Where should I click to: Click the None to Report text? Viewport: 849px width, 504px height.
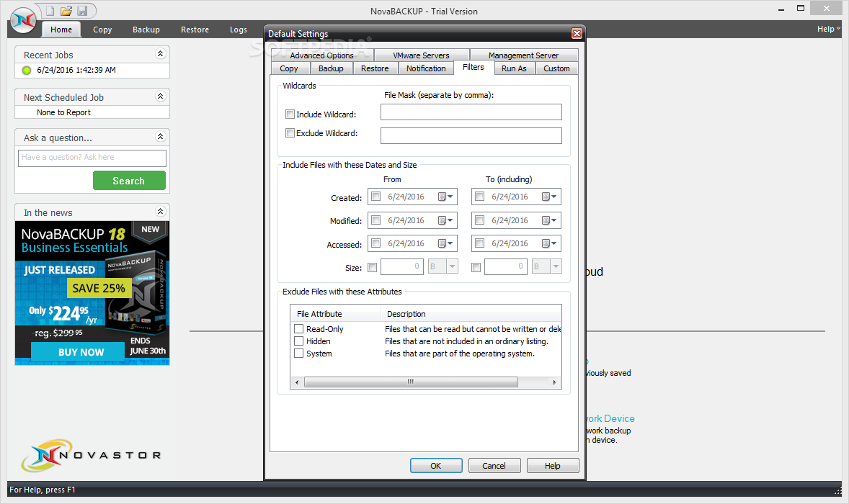tap(63, 112)
